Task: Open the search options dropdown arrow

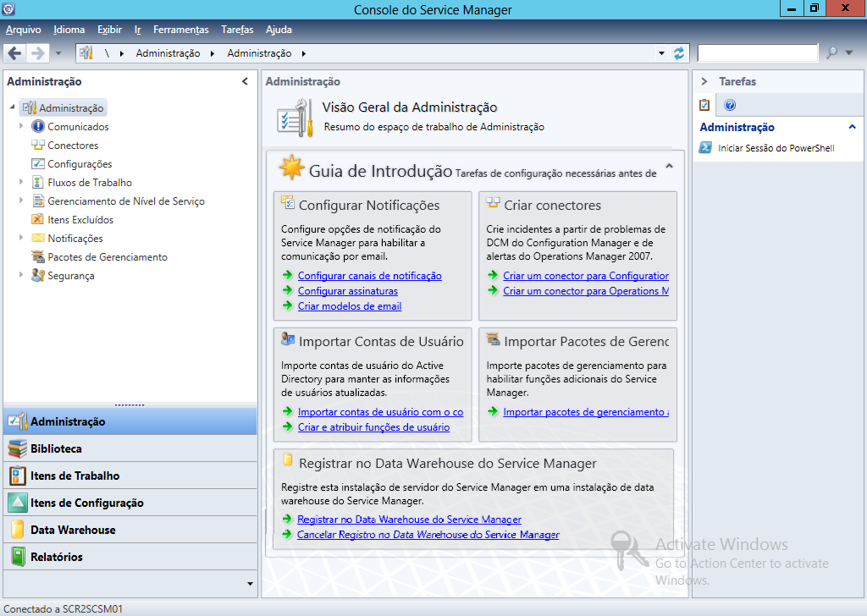Action: coord(849,53)
